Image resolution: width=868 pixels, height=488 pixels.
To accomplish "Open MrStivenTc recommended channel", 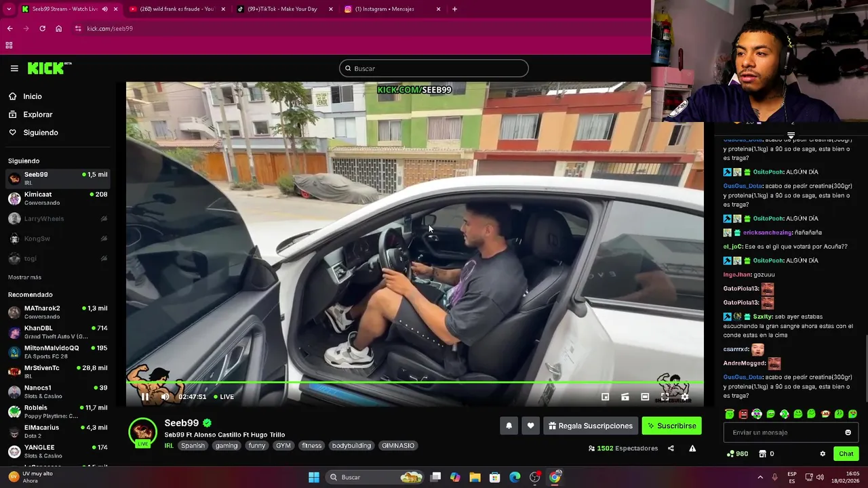I will click(x=58, y=371).
